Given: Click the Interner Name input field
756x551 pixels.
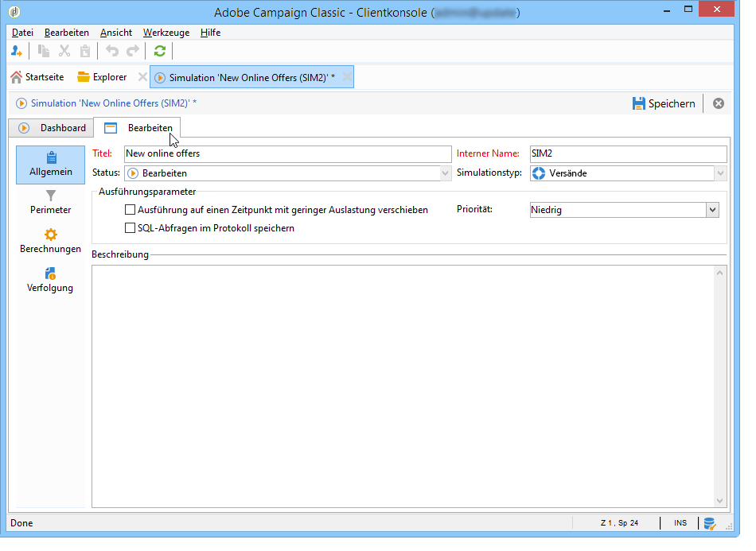Looking at the screenshot, I should pos(628,153).
